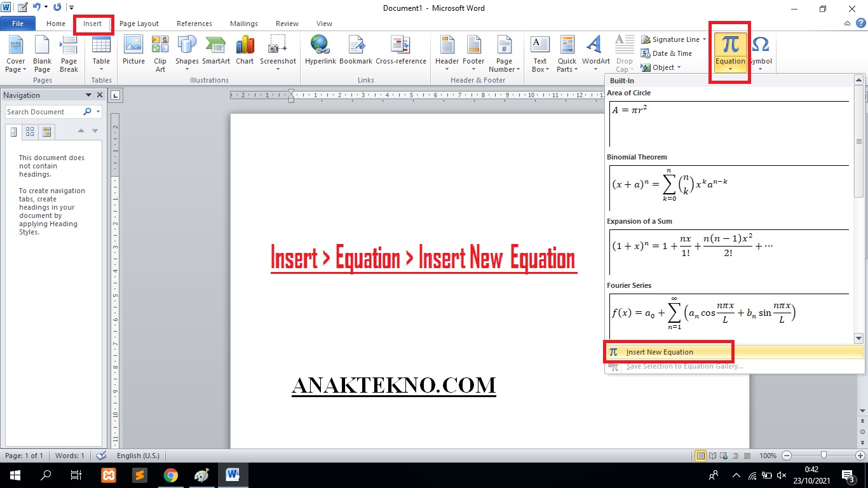Insert WordArt text
This screenshot has width=868, height=488.
coord(595,54)
